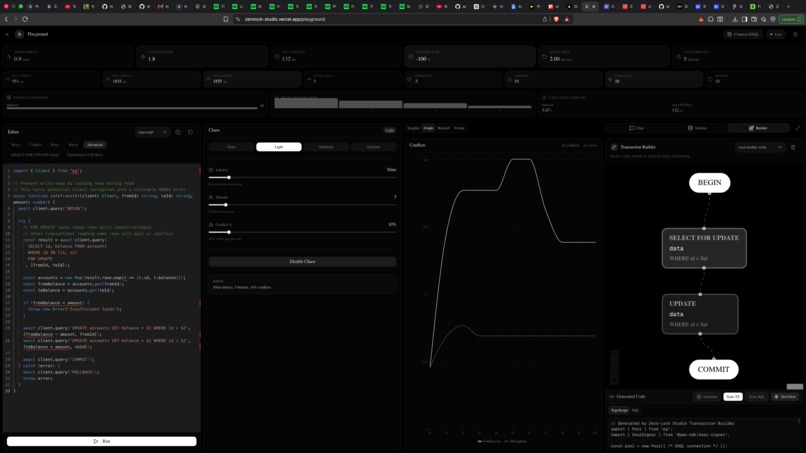The height and width of the screenshot is (453, 806).
Task: Click the Conflict % slider handle
Action: [x=229, y=232]
